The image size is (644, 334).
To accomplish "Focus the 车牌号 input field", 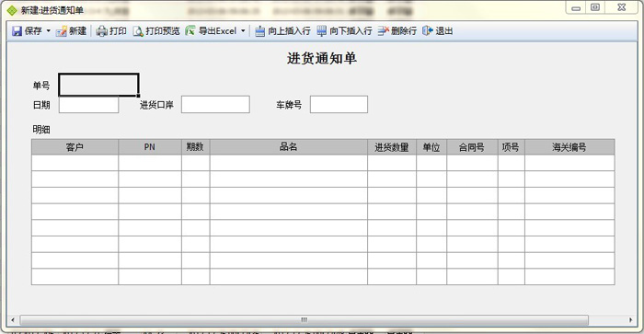I will point(339,104).
